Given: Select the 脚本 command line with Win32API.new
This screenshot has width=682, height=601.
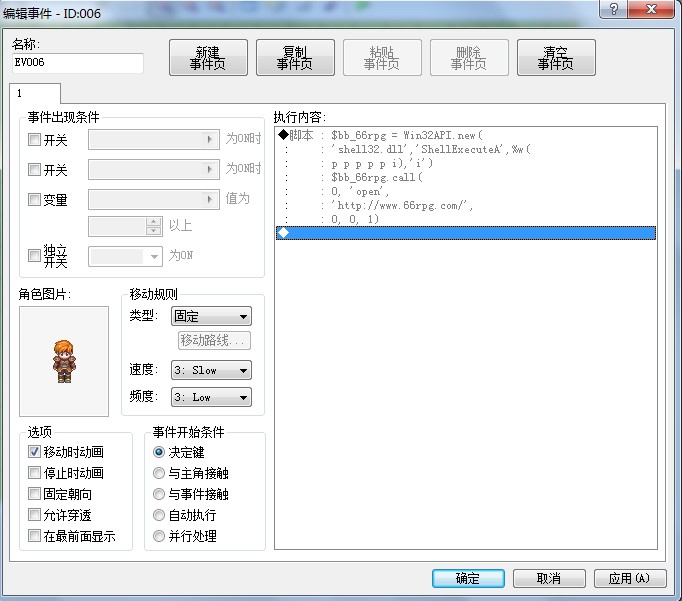Looking at the screenshot, I should pos(466,135).
